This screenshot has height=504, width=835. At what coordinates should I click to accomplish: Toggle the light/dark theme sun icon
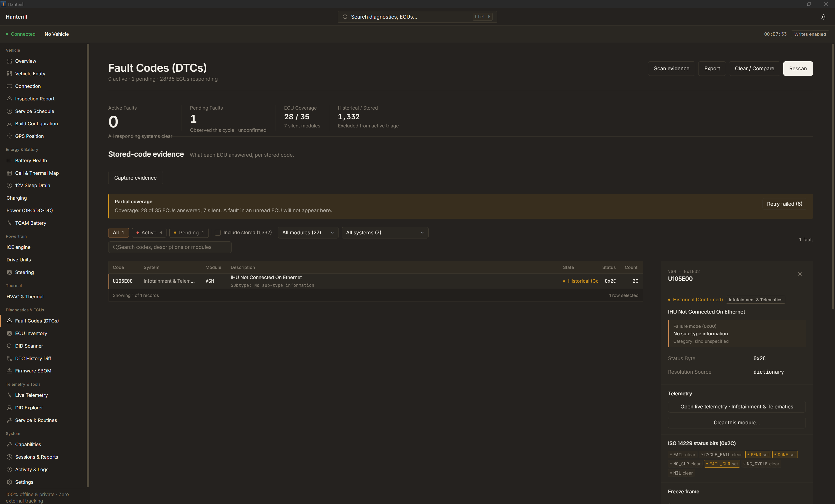click(x=823, y=17)
